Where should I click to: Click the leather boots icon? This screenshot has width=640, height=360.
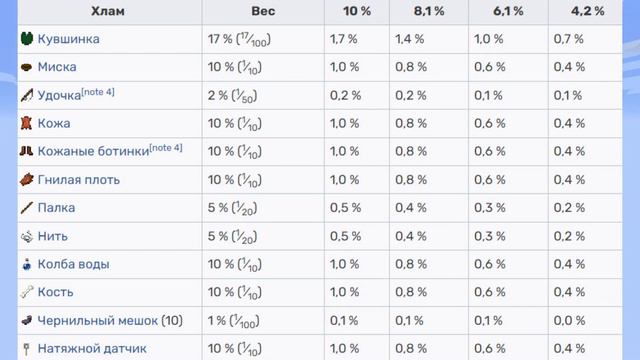[27, 151]
